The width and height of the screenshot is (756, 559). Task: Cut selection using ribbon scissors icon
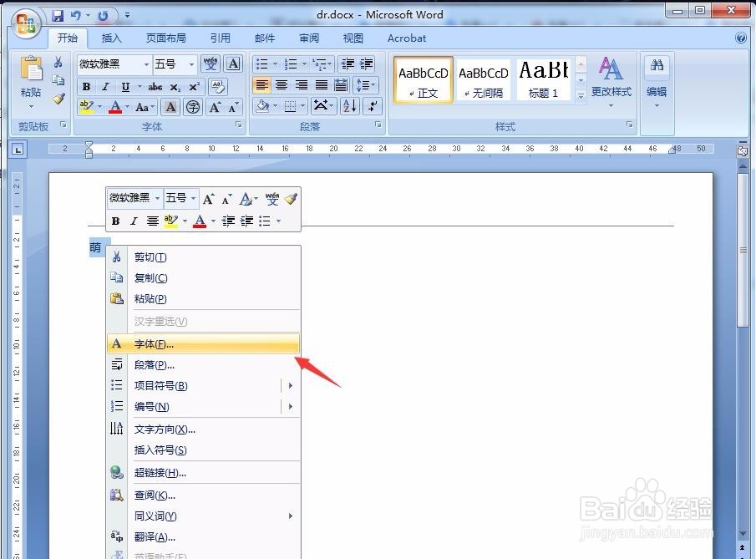click(x=58, y=62)
